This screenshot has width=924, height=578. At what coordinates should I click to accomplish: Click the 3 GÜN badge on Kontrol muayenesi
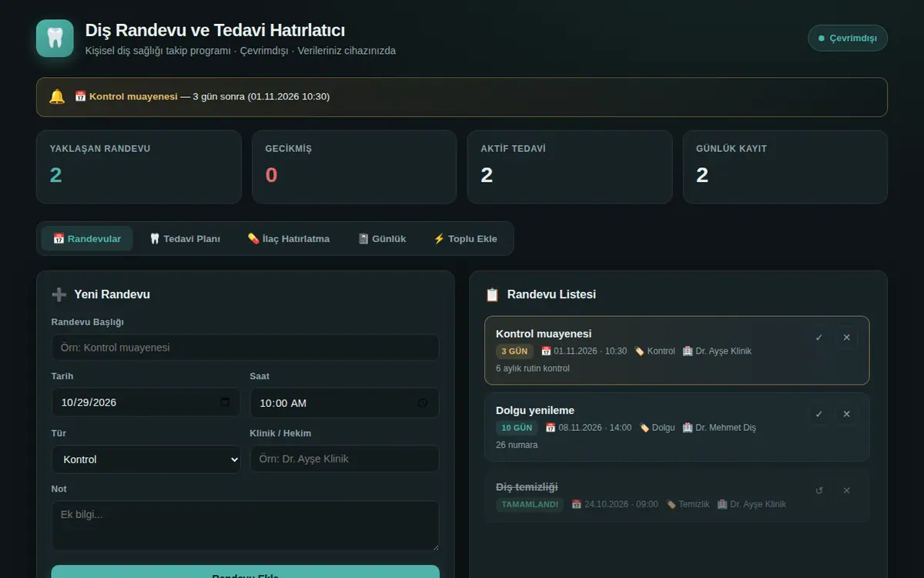(514, 351)
